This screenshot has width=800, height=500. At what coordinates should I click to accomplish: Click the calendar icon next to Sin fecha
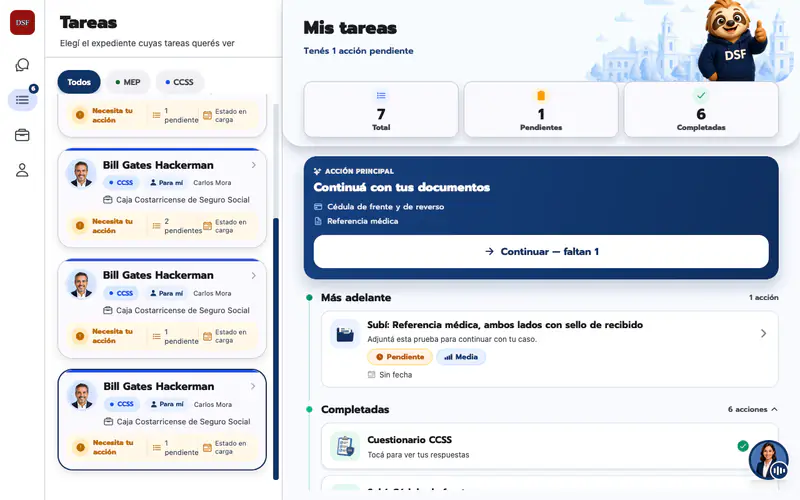point(371,375)
